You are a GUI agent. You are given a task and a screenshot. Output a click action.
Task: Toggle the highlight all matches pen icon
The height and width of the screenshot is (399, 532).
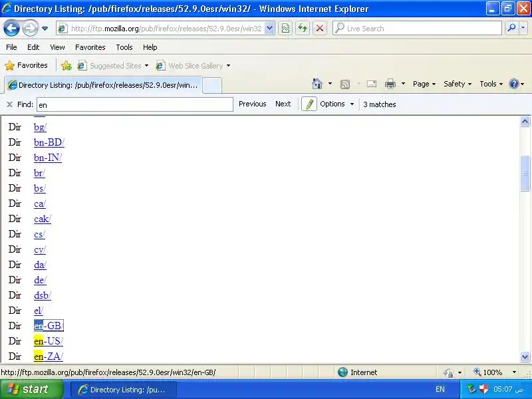309,104
